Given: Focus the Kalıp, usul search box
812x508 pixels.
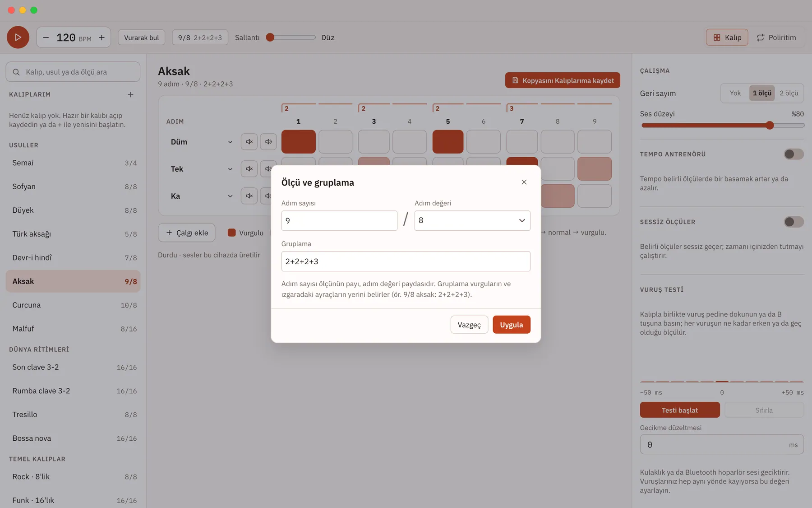Looking at the screenshot, I should tap(73, 72).
